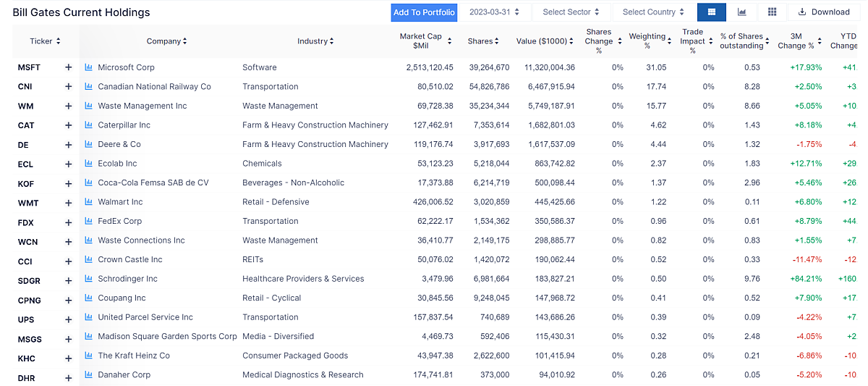
Task: Select United Parcel Service Inc name
Action: coord(145,317)
